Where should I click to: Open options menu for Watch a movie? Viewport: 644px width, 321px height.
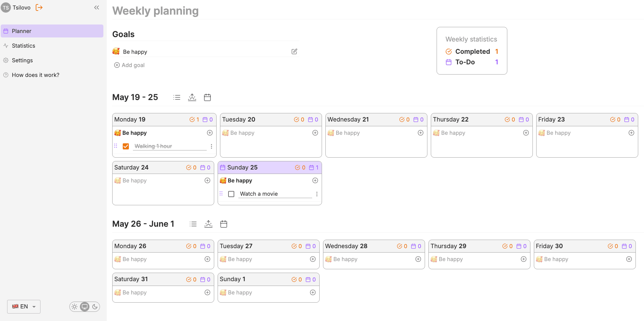click(317, 194)
